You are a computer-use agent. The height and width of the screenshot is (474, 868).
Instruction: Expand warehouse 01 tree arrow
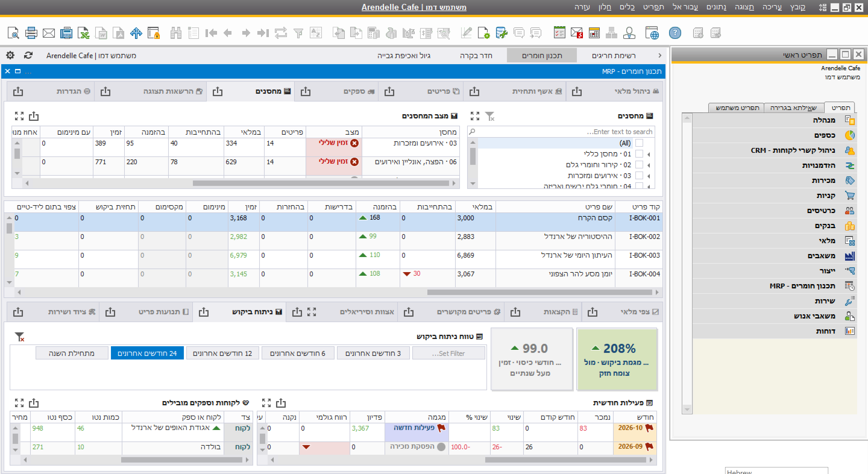coord(649,154)
